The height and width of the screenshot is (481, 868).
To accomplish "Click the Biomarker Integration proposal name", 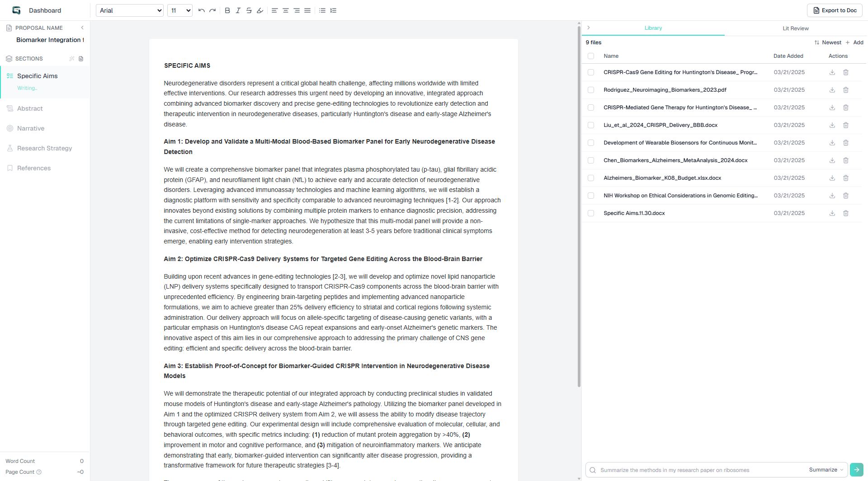I will coord(50,40).
